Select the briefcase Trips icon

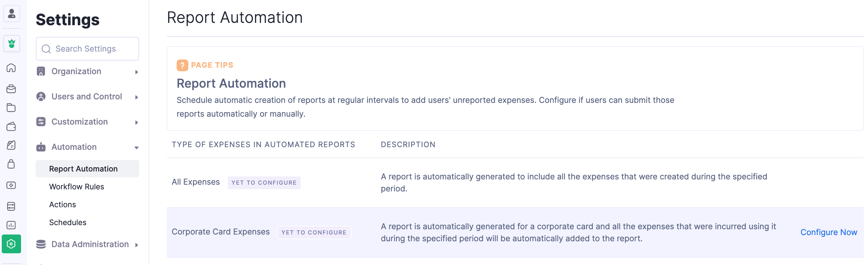(x=11, y=89)
